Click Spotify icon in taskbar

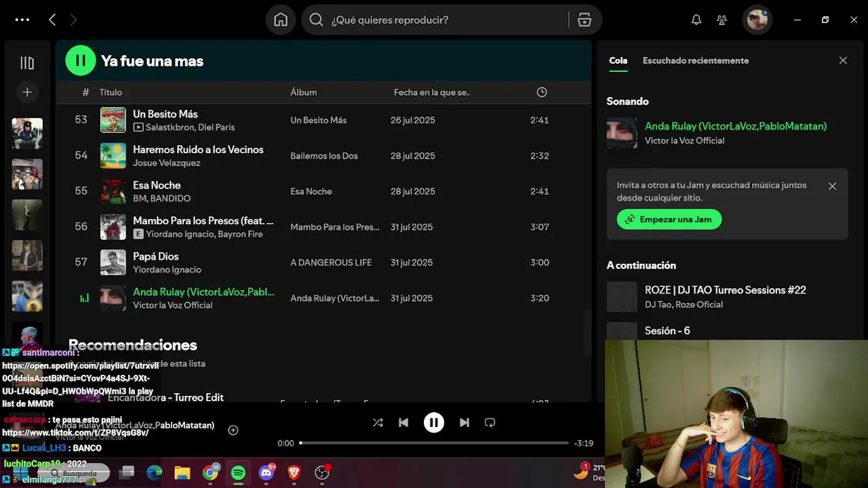(238, 472)
